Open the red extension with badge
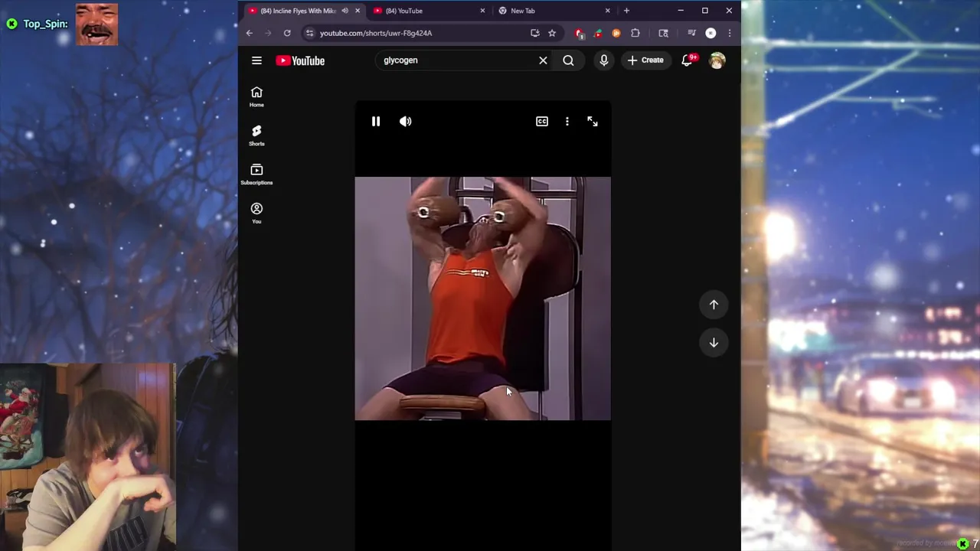The height and width of the screenshot is (551, 980). coord(580,33)
